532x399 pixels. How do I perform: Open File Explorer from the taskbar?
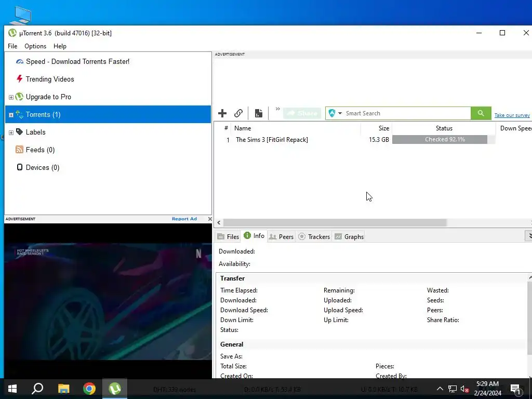(x=63, y=389)
